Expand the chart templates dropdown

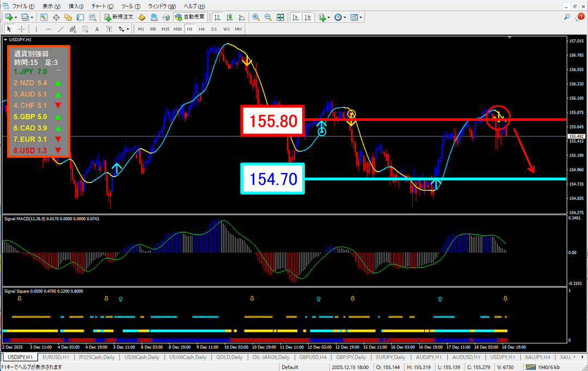pos(361,17)
